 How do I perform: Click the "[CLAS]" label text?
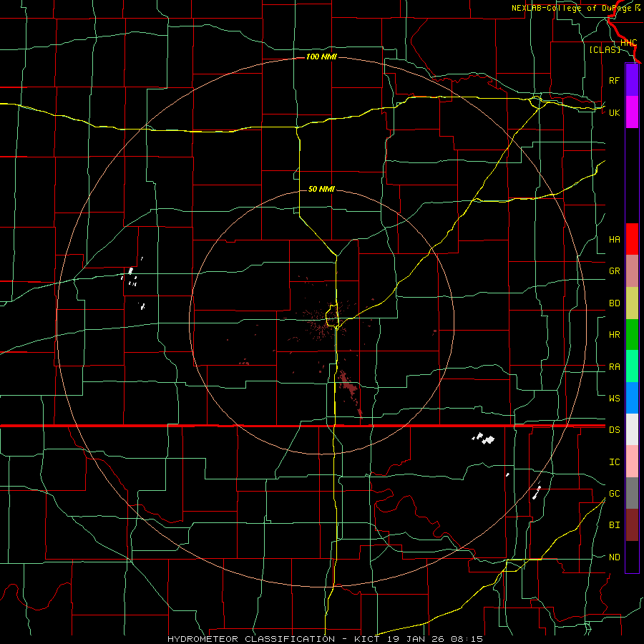point(605,49)
